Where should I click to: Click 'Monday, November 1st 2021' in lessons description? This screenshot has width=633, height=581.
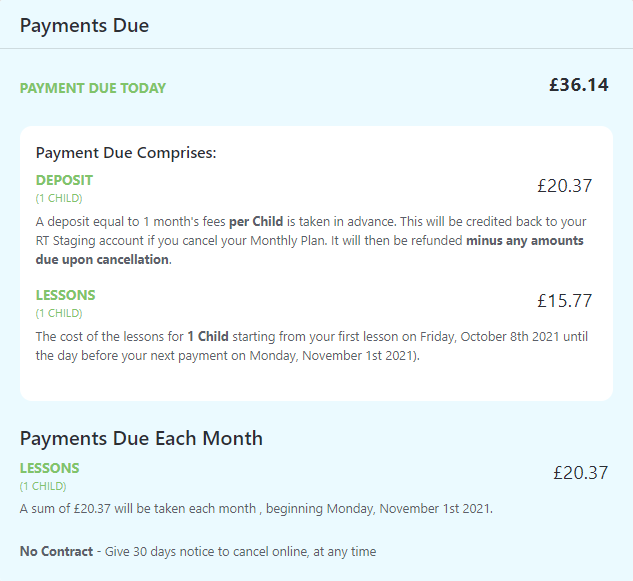(333, 356)
